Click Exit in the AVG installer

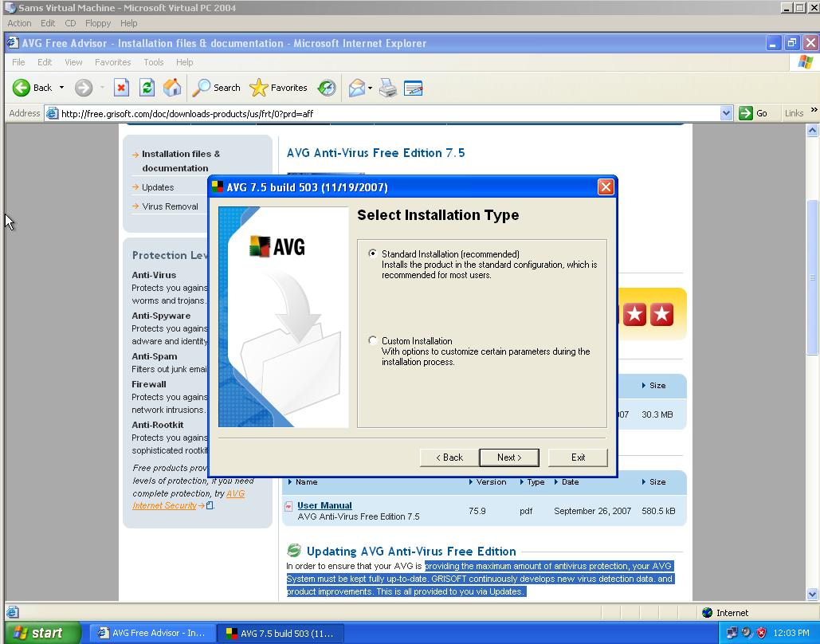[578, 457]
